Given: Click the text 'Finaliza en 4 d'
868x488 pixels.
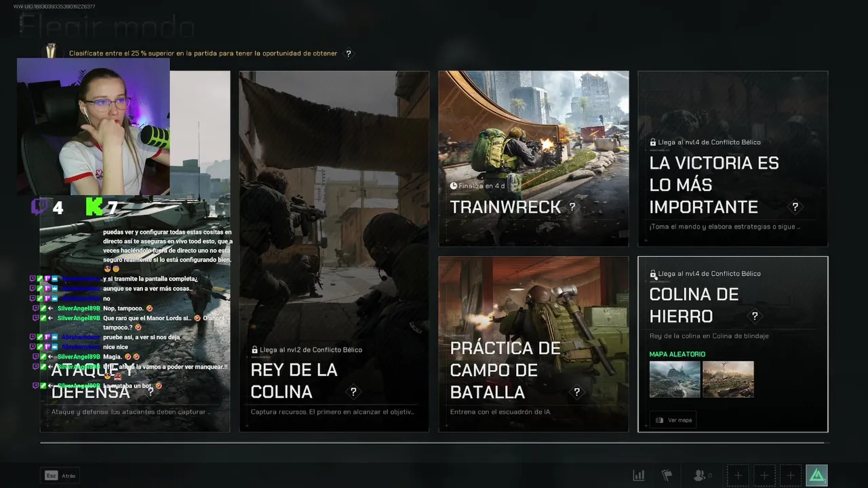Looking at the screenshot, I should (x=481, y=186).
